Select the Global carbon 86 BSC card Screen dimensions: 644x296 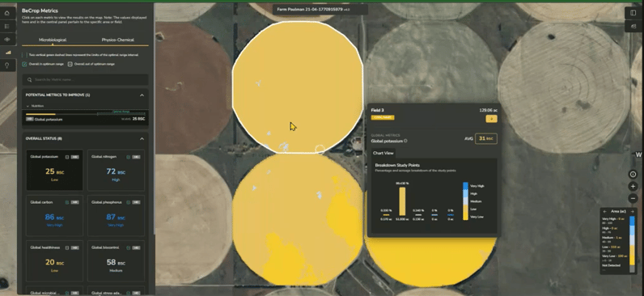pyautogui.click(x=55, y=216)
